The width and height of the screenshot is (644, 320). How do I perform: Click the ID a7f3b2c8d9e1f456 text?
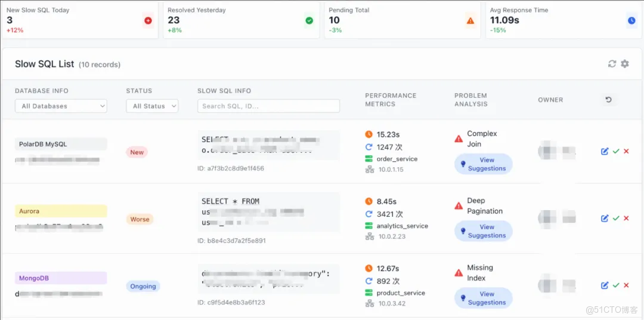pyautogui.click(x=231, y=168)
